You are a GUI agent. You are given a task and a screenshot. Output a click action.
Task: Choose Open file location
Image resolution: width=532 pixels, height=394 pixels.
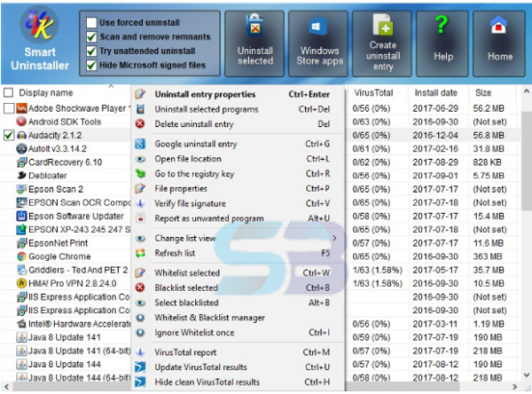[238, 159]
